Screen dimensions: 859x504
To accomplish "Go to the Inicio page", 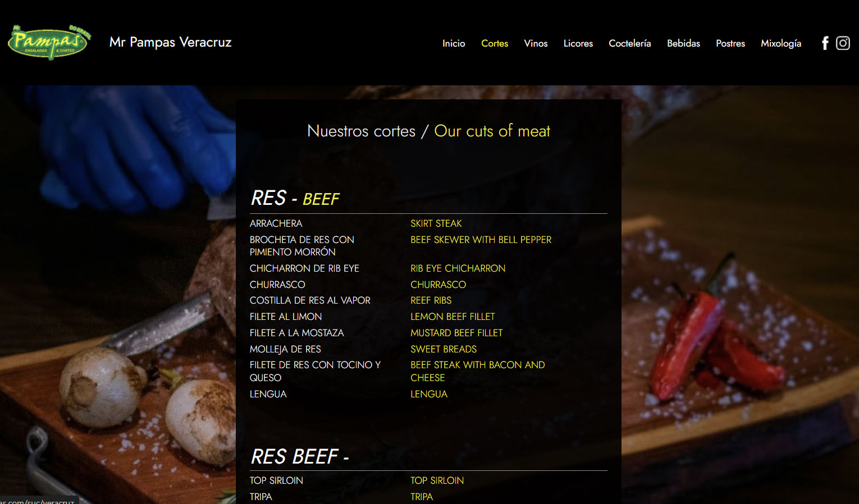I will pyautogui.click(x=454, y=43).
